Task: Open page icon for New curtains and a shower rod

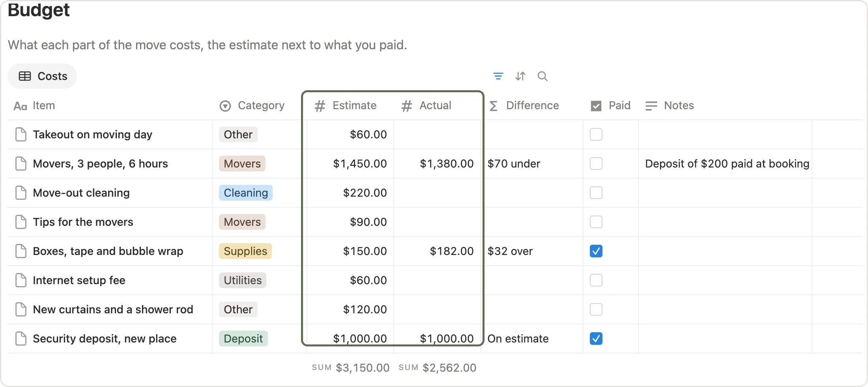Action: tap(21, 309)
